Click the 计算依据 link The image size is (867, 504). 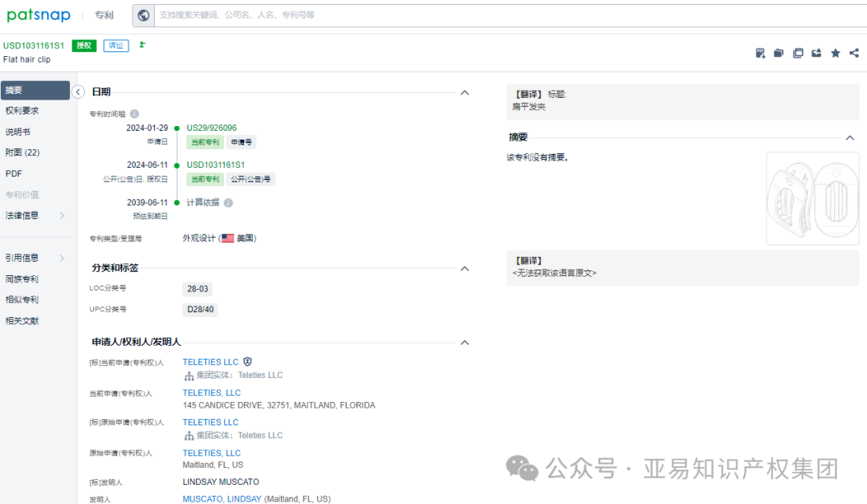203,203
